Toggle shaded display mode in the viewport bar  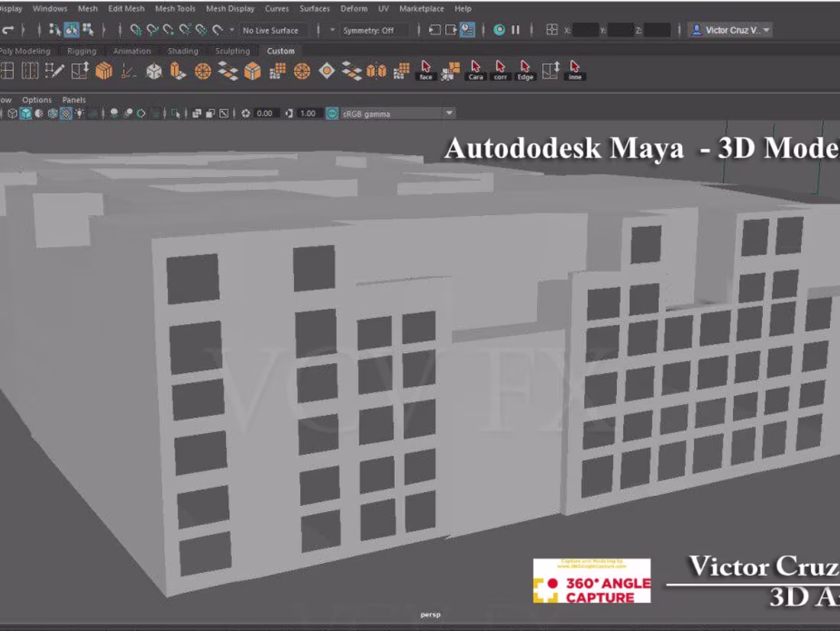pos(26,112)
